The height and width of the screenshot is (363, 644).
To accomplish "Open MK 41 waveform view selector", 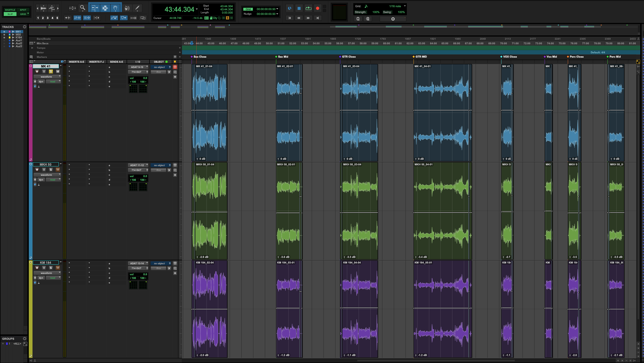I will pos(47,77).
